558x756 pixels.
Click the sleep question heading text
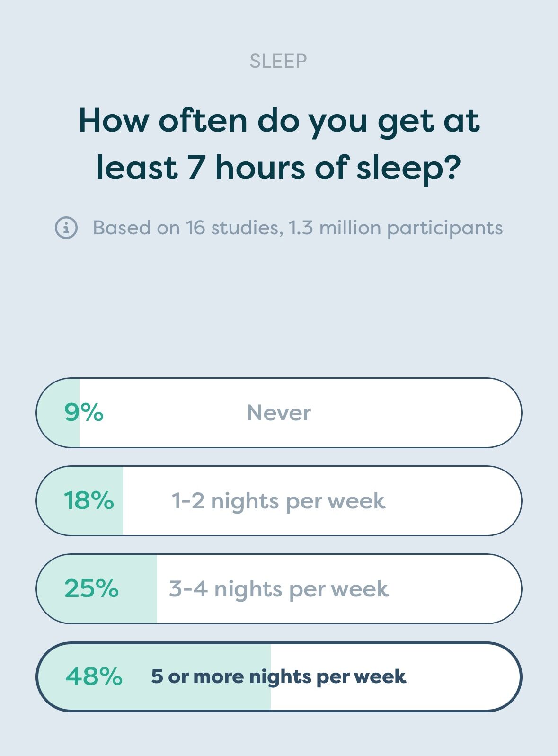point(279,144)
